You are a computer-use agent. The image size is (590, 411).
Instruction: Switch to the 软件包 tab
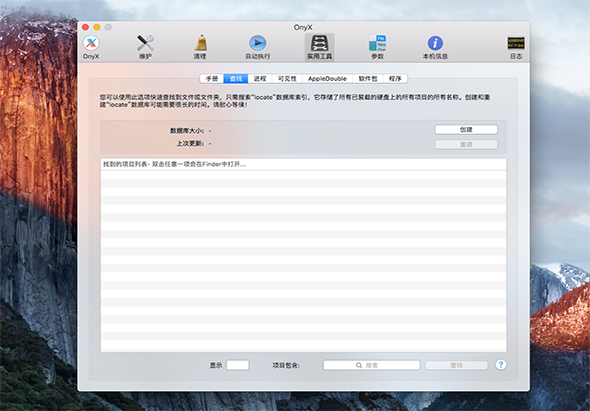(x=368, y=78)
